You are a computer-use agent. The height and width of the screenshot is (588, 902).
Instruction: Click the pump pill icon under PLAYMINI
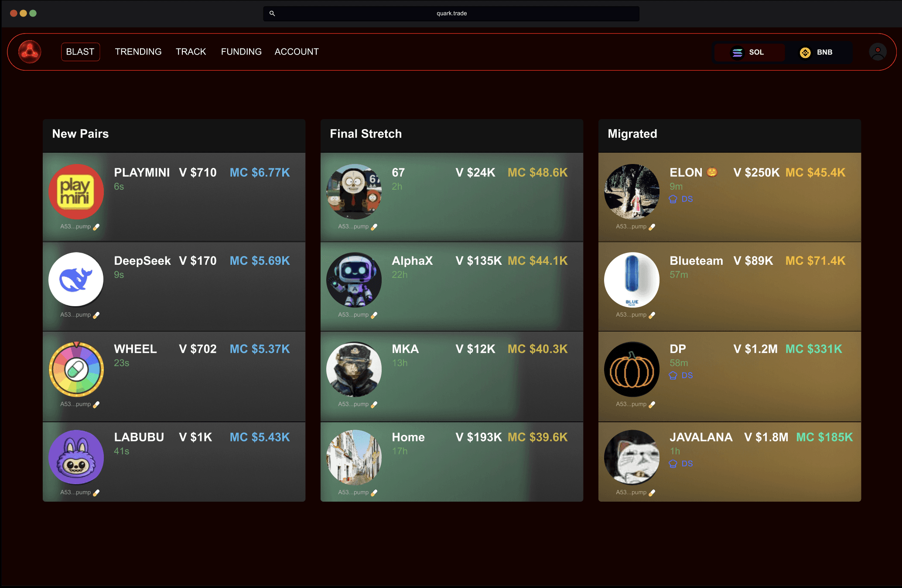96,227
